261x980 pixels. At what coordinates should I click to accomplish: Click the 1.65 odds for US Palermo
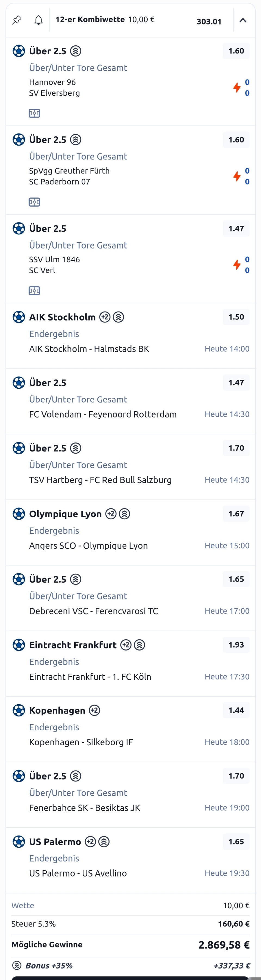point(236,841)
